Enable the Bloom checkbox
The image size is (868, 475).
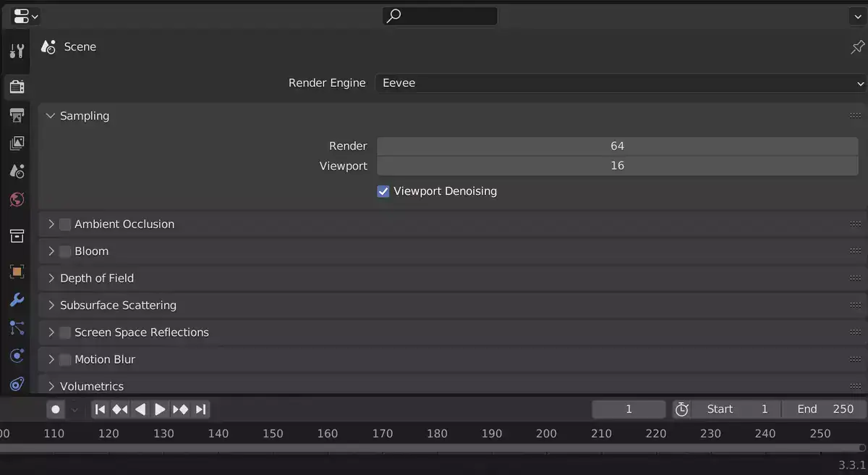tap(65, 251)
